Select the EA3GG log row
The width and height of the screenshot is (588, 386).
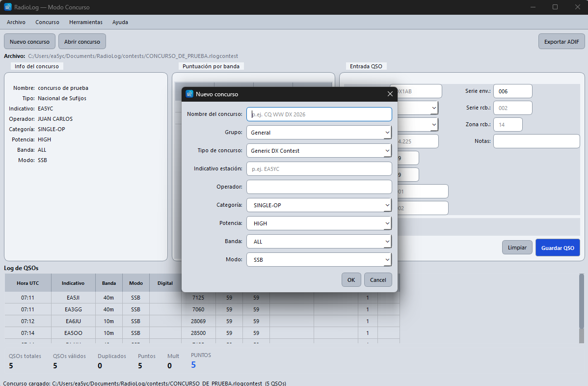coord(202,309)
